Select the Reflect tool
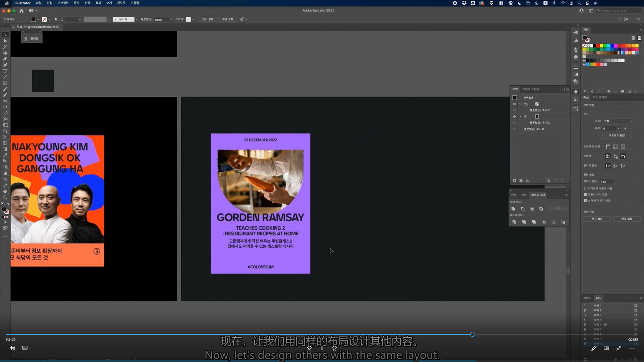Image resolution: width=644 pixels, height=362 pixels. [x=5, y=107]
